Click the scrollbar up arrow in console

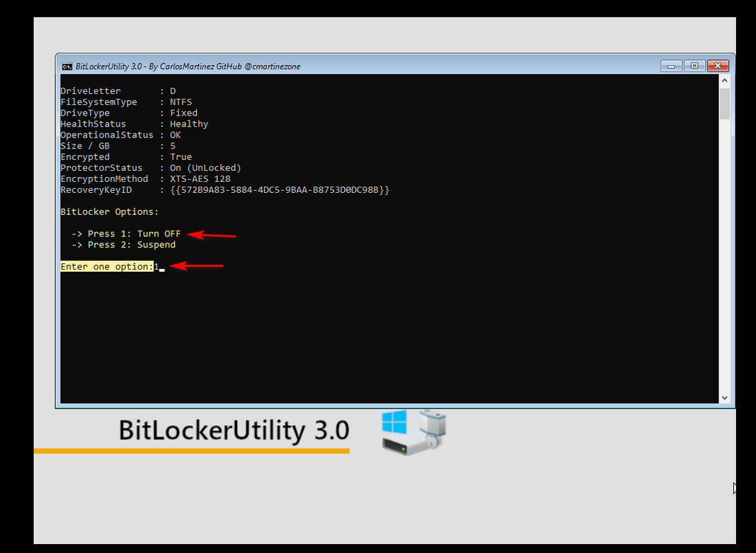(724, 80)
